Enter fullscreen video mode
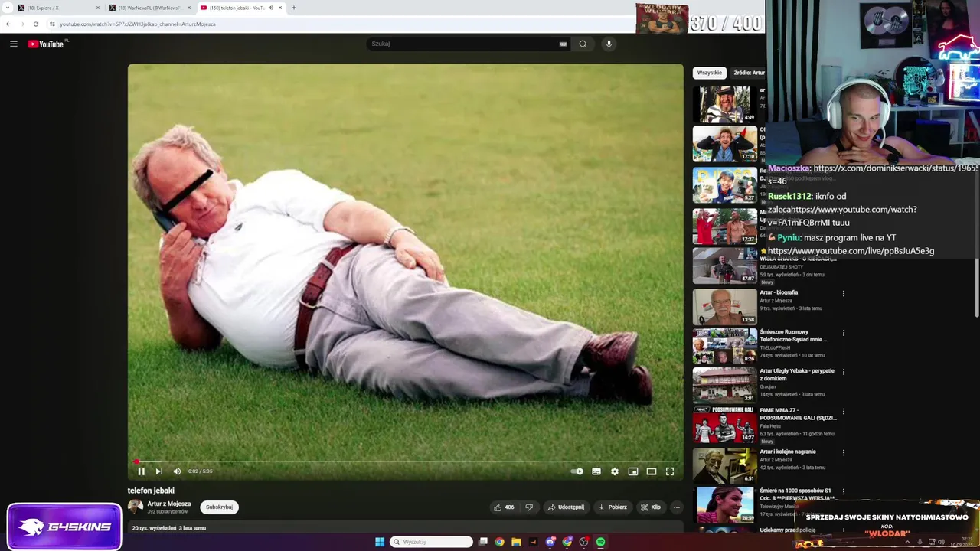This screenshot has width=980, height=551. [x=670, y=471]
